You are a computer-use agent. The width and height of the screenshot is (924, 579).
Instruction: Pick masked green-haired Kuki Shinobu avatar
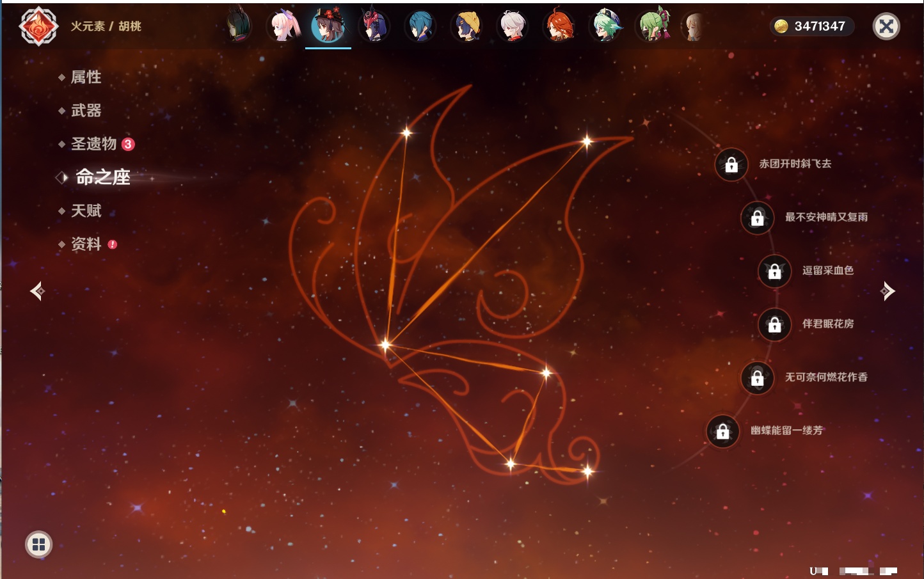tap(652, 26)
